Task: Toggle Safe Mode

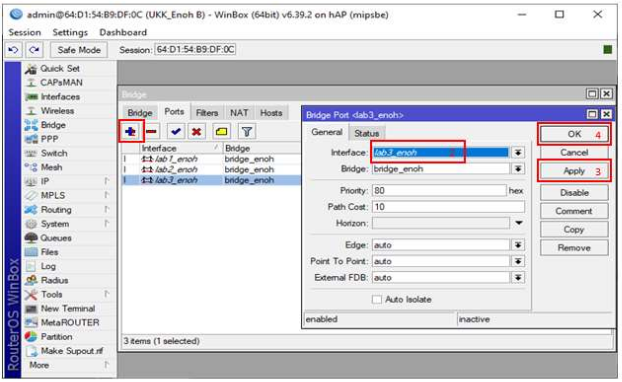Action: pyautogui.click(x=79, y=50)
